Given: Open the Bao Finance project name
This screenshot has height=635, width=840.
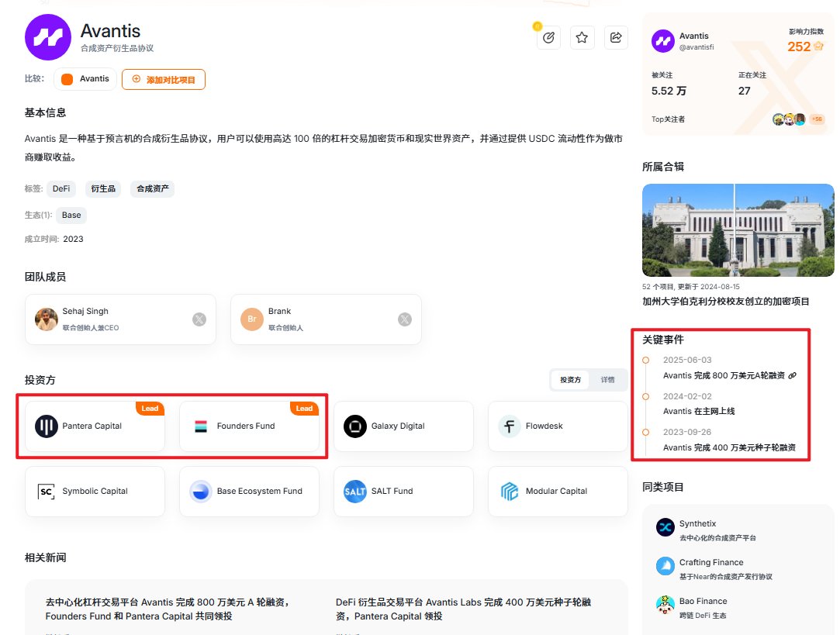Looking at the screenshot, I should click(703, 601).
